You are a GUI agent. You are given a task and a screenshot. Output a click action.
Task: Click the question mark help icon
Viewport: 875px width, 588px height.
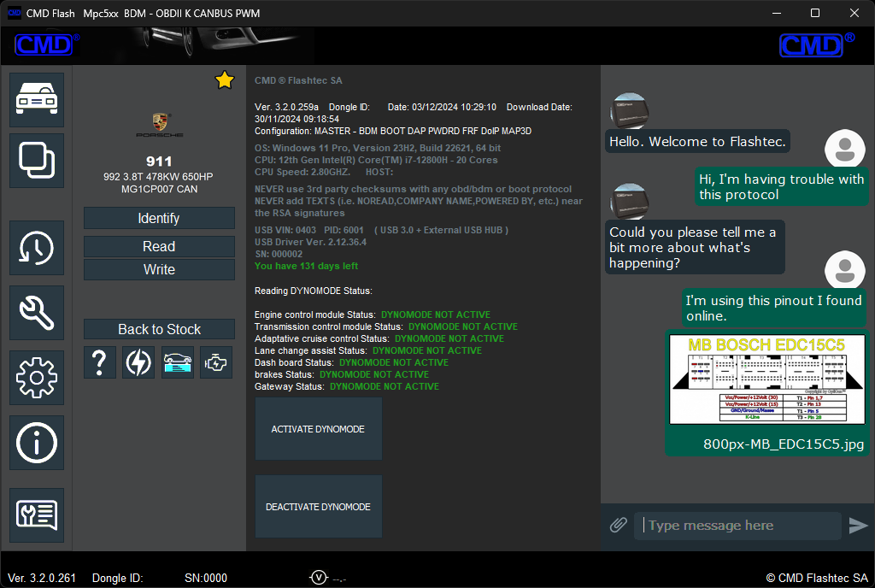100,362
